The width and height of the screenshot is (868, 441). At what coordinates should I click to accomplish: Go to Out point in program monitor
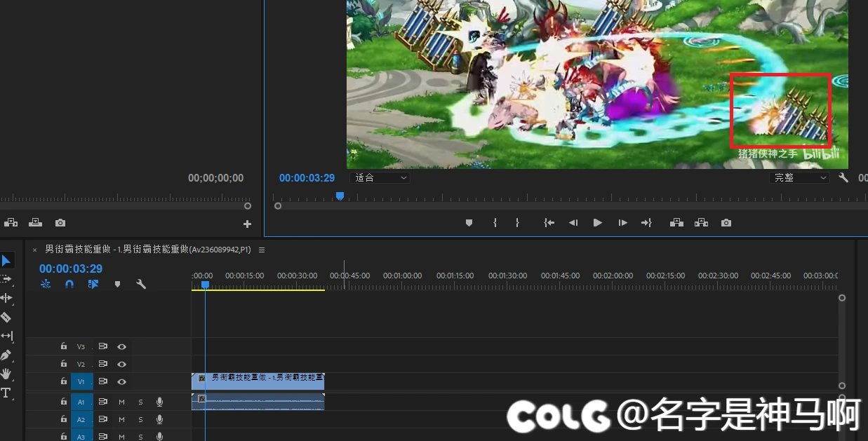coord(646,223)
